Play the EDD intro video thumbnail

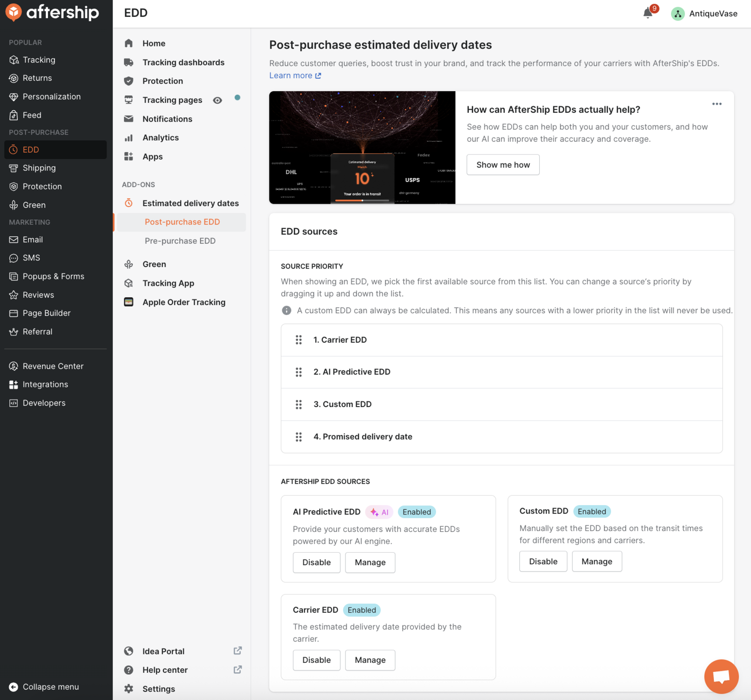click(x=362, y=147)
